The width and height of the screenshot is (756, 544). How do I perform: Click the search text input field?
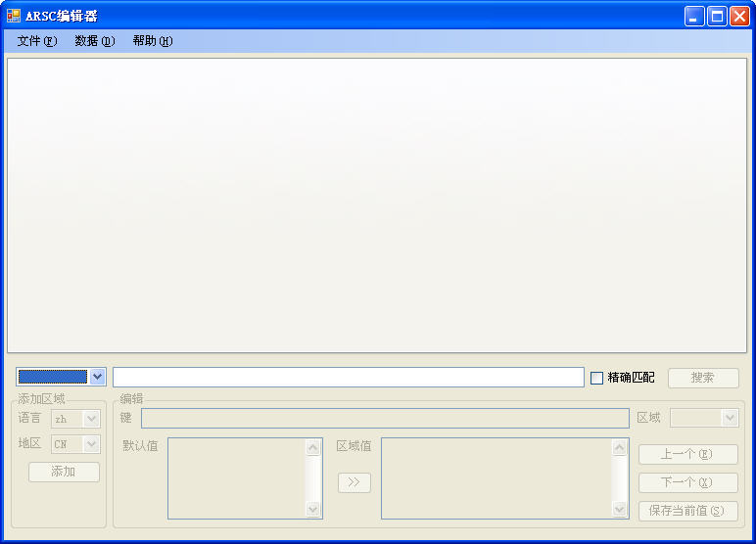tap(348, 378)
